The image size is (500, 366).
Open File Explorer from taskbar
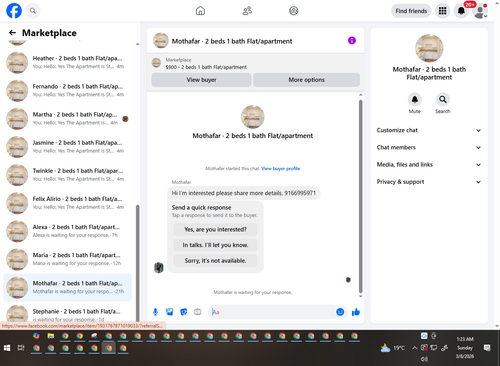51,336
